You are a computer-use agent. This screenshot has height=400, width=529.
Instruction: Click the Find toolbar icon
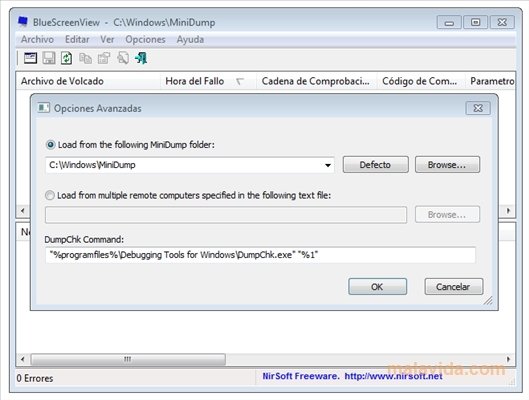[122, 58]
